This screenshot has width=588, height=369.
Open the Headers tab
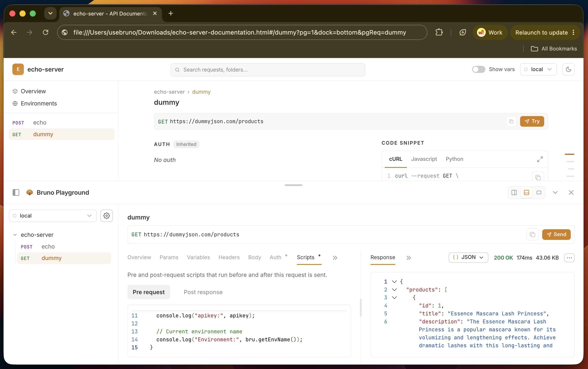tap(229, 257)
